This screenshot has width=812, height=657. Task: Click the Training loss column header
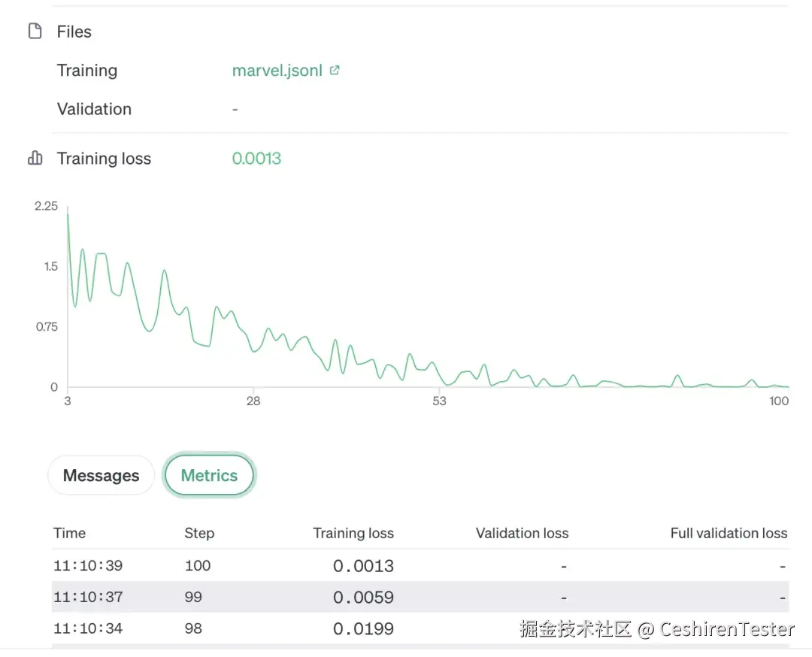pyautogui.click(x=353, y=533)
